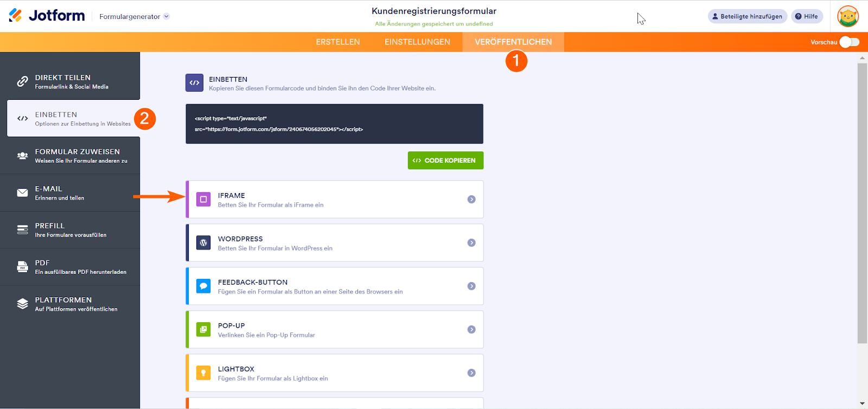Click the iFrame option title text

[232, 195]
